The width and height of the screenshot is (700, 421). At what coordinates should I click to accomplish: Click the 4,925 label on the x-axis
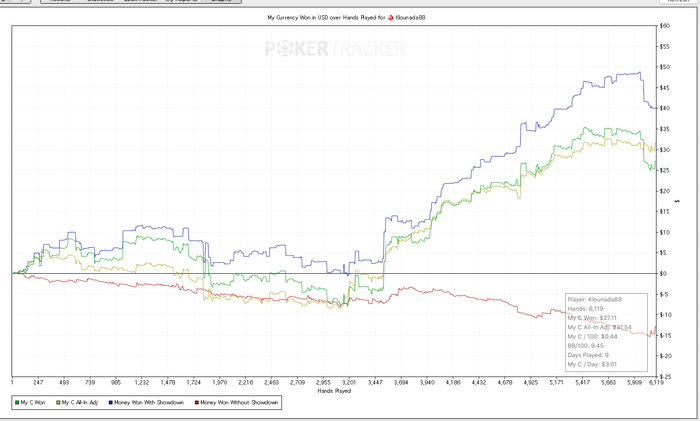(x=531, y=383)
